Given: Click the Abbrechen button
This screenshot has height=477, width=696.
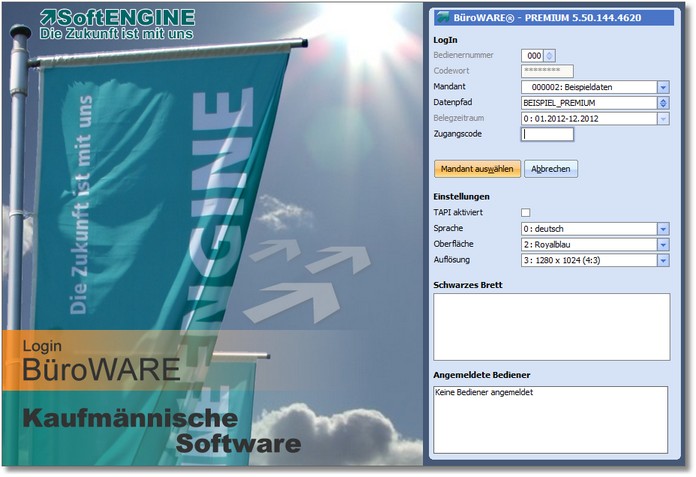Looking at the screenshot, I should pyautogui.click(x=551, y=169).
